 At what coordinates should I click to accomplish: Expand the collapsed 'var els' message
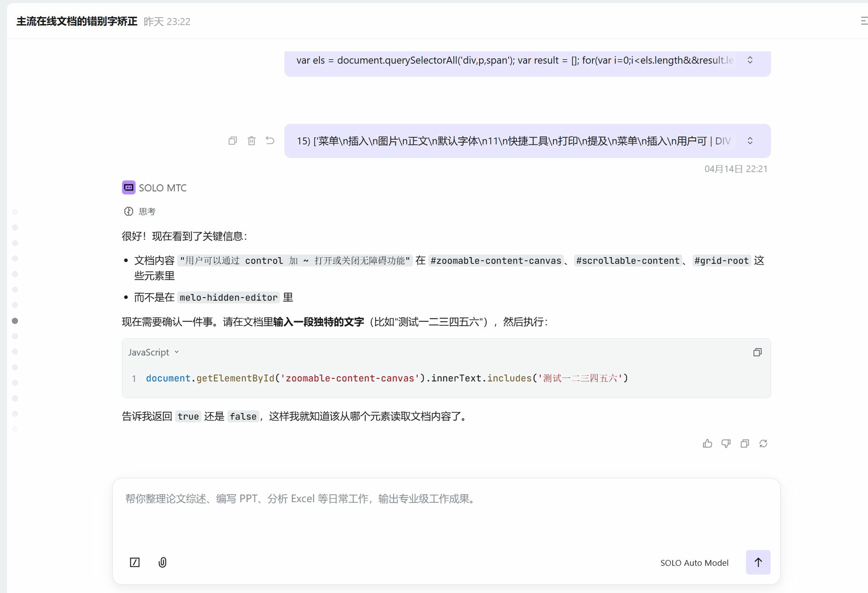point(750,60)
